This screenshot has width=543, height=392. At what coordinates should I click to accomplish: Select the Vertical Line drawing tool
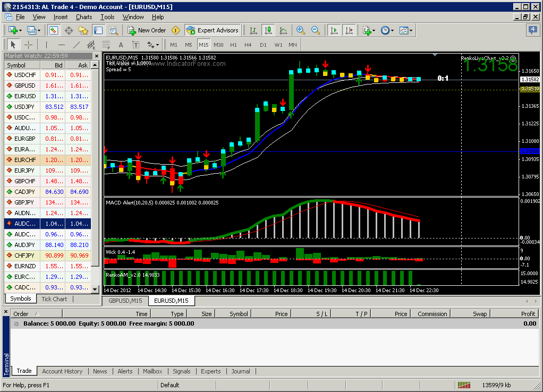[x=46, y=45]
